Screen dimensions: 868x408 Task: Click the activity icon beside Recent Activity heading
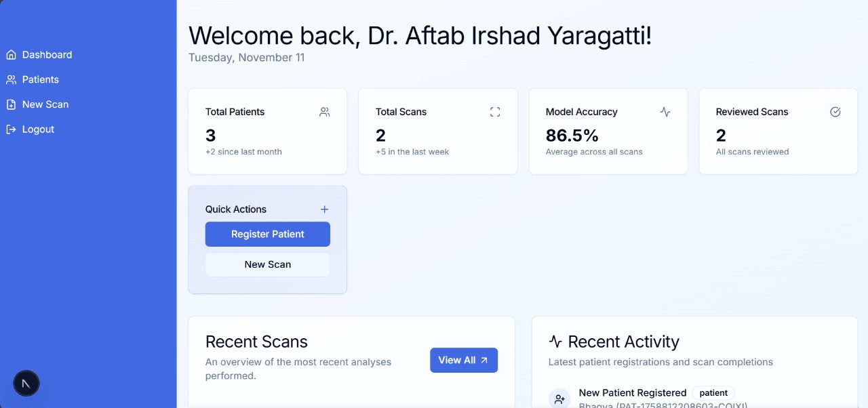(x=555, y=342)
